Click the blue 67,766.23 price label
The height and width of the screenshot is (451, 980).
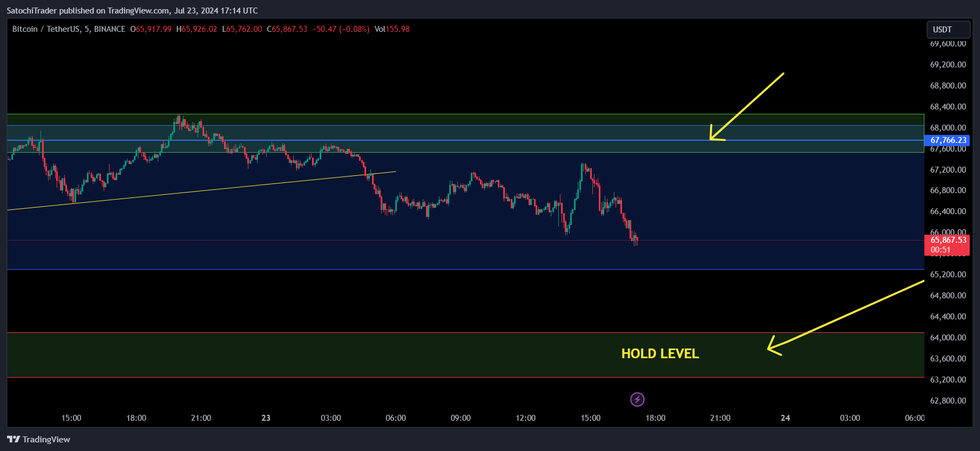coord(948,140)
